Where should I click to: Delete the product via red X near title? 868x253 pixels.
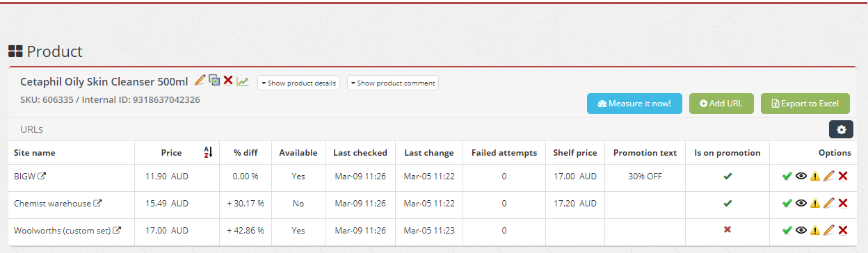pos(228,81)
